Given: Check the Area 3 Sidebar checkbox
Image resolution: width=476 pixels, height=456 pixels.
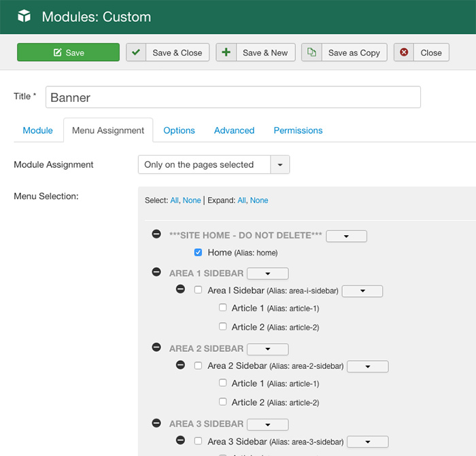Looking at the screenshot, I should (x=198, y=440).
